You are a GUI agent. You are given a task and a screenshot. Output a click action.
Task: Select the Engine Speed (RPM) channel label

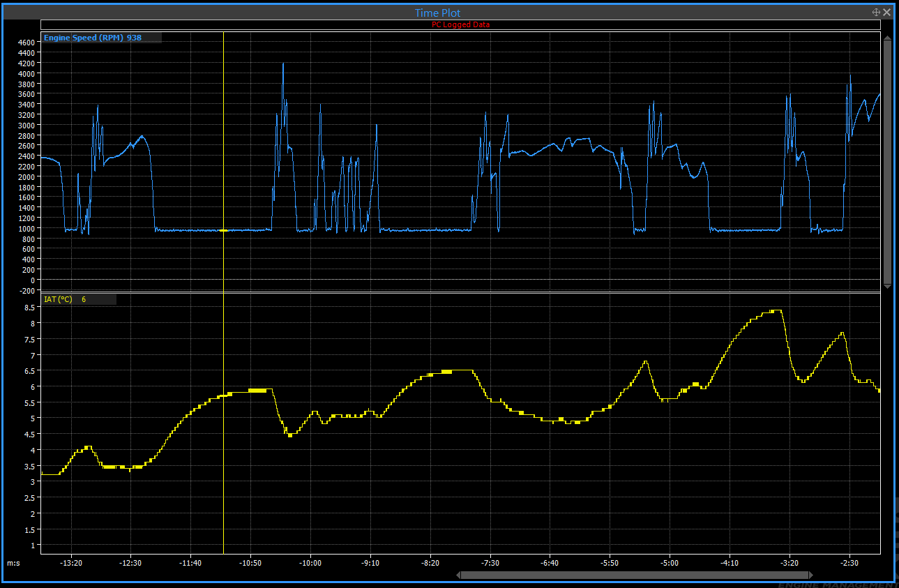click(x=83, y=38)
